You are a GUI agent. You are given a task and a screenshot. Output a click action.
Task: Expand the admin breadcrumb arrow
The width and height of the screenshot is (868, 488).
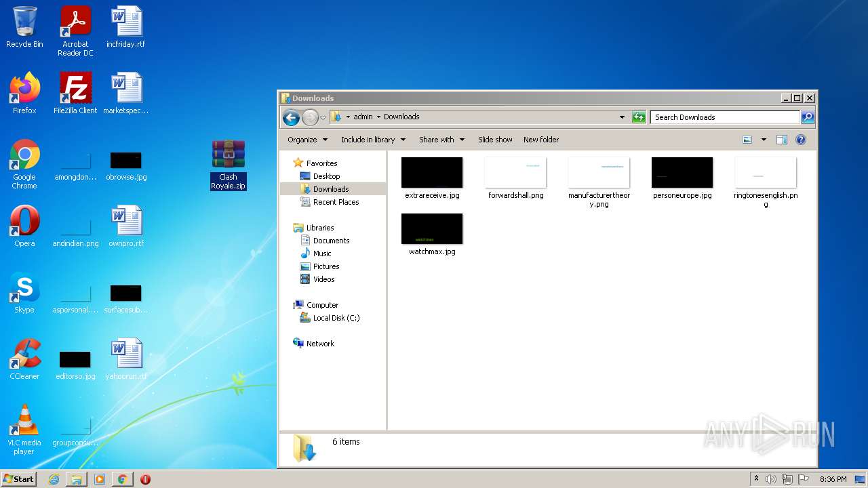click(378, 117)
